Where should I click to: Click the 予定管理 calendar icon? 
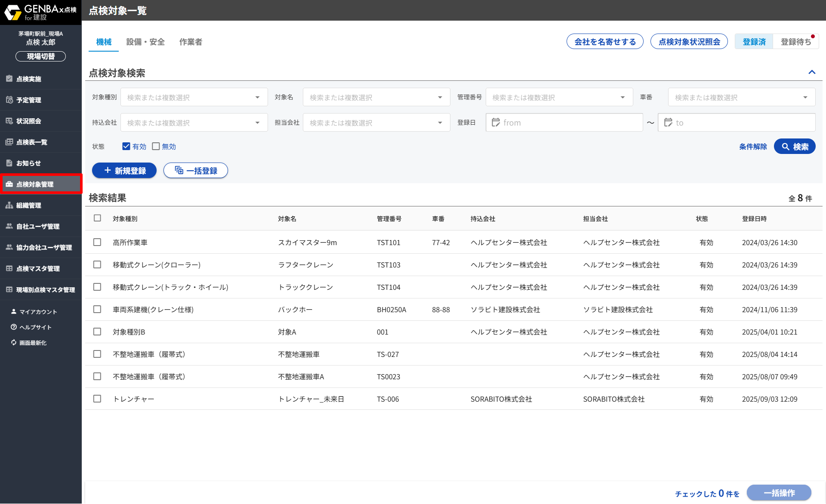[x=9, y=100]
